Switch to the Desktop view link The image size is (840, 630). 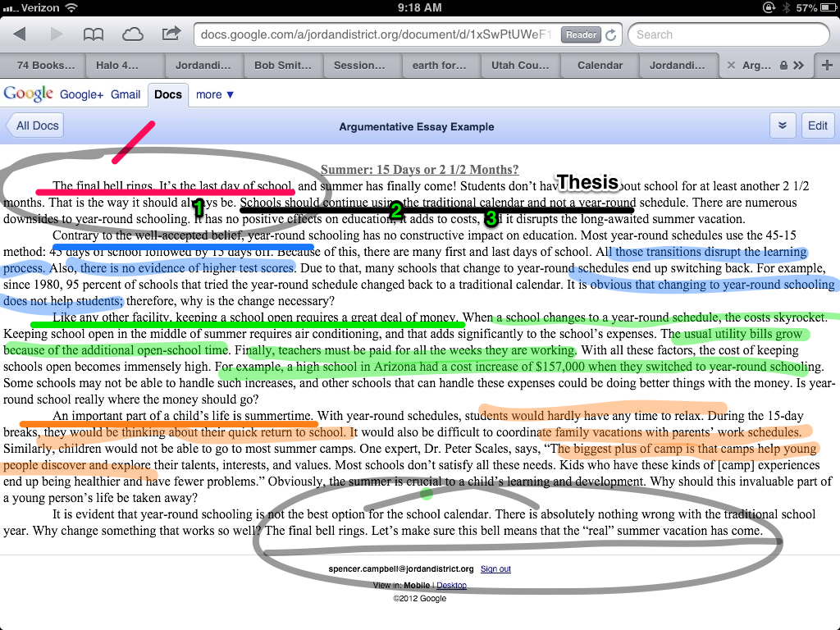pos(452,585)
